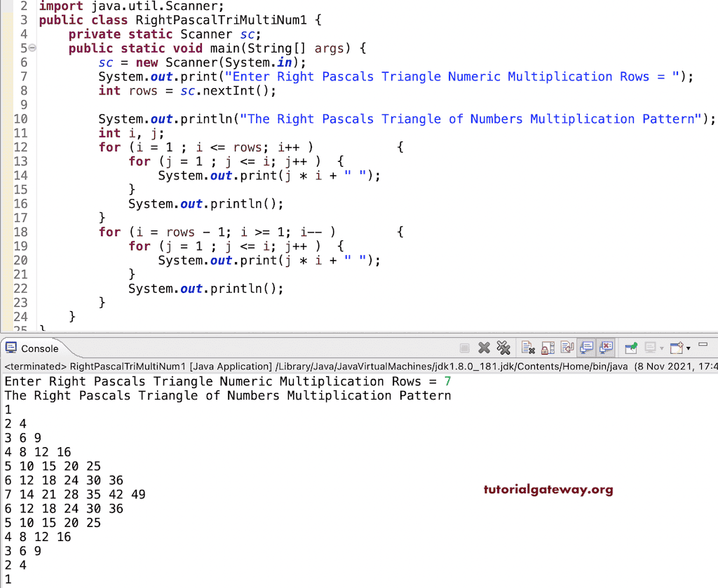
Task: Pin the Console view
Action: (630, 347)
